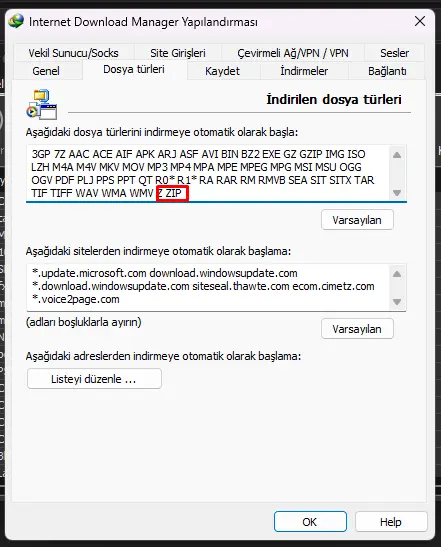
Task: Open the Site Girişleri tab
Action: pyautogui.click(x=178, y=53)
